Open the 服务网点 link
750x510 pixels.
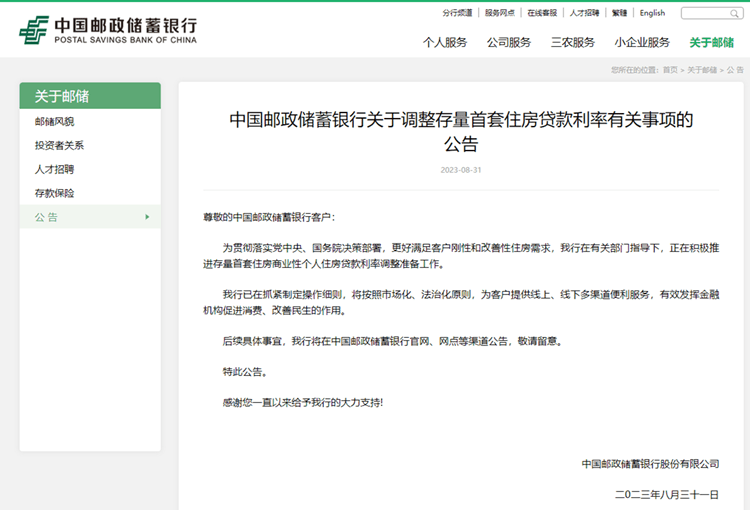tap(500, 13)
